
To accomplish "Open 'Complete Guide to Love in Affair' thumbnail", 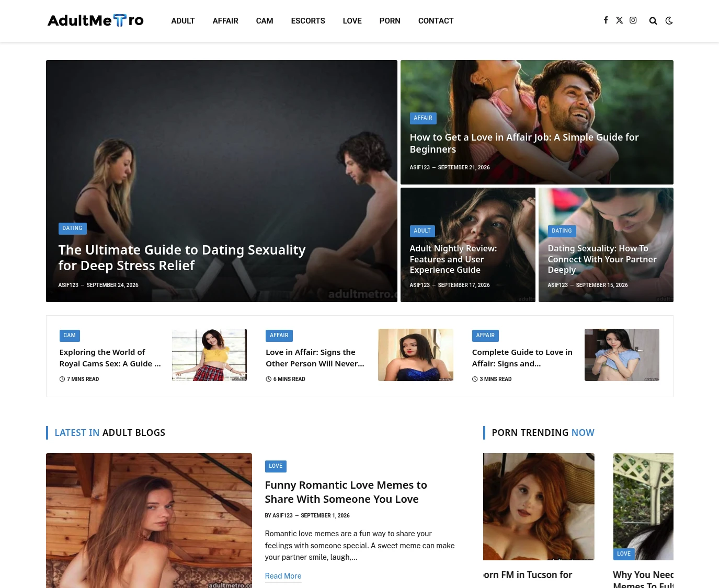I will [622, 355].
